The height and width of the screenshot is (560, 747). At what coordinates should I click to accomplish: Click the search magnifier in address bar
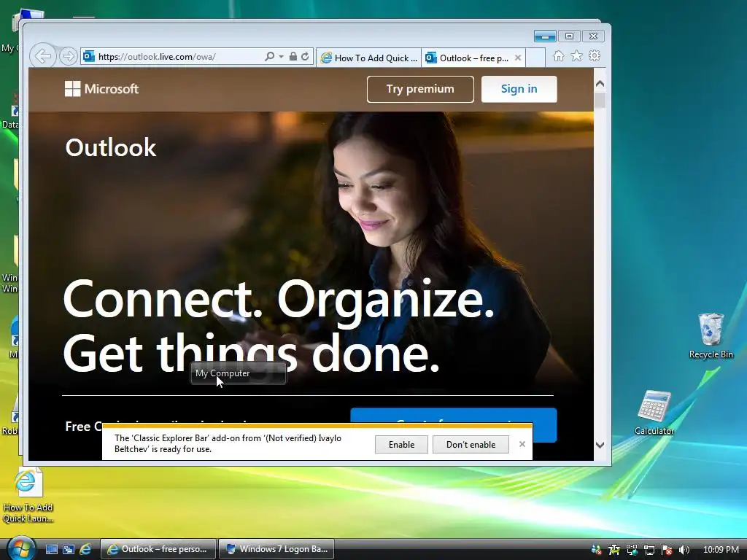[270, 56]
